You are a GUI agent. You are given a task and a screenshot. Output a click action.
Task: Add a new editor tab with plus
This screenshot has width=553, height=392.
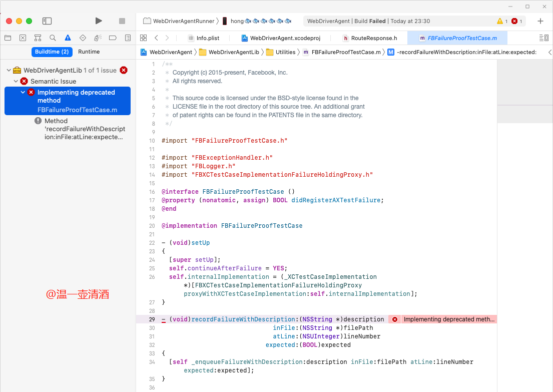(x=540, y=21)
